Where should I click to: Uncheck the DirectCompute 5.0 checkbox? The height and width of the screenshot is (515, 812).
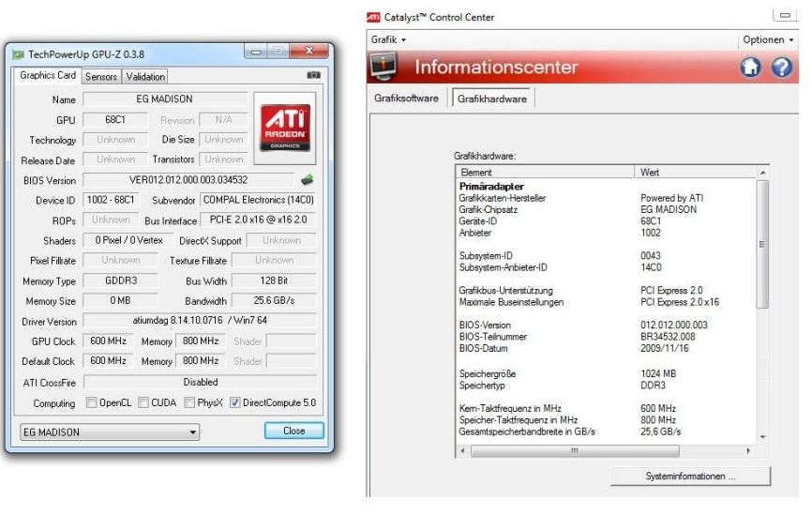coord(234,402)
